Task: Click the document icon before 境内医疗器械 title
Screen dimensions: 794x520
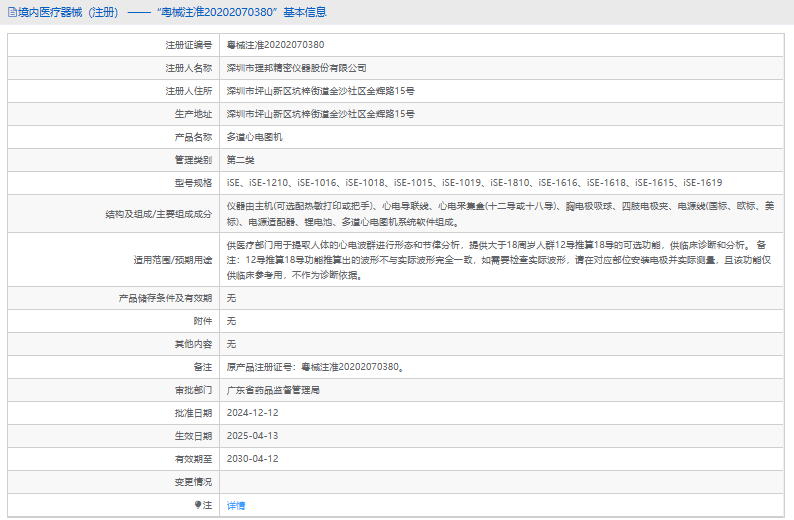Action: (x=13, y=12)
